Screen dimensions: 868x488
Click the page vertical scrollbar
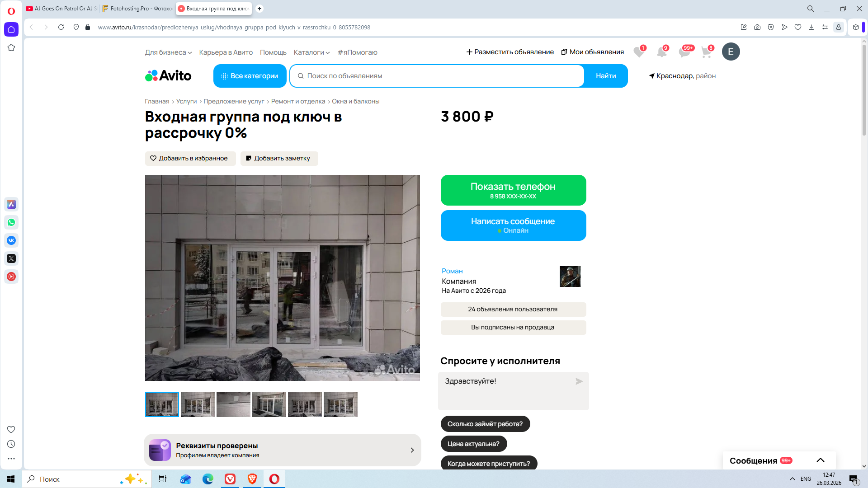(864, 90)
